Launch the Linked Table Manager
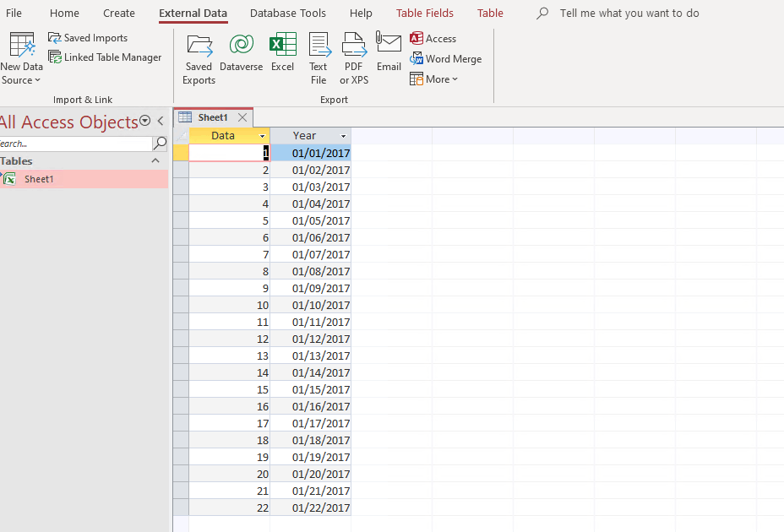This screenshot has height=532, width=784. point(105,57)
